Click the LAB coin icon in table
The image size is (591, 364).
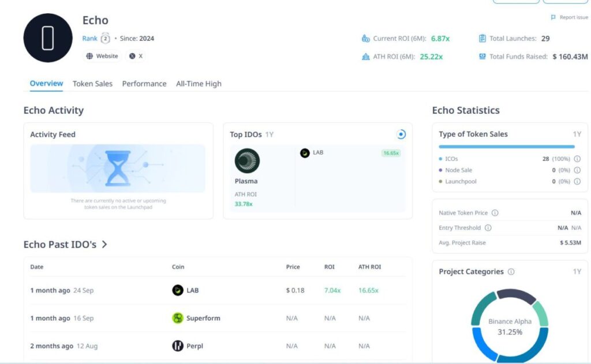(178, 290)
